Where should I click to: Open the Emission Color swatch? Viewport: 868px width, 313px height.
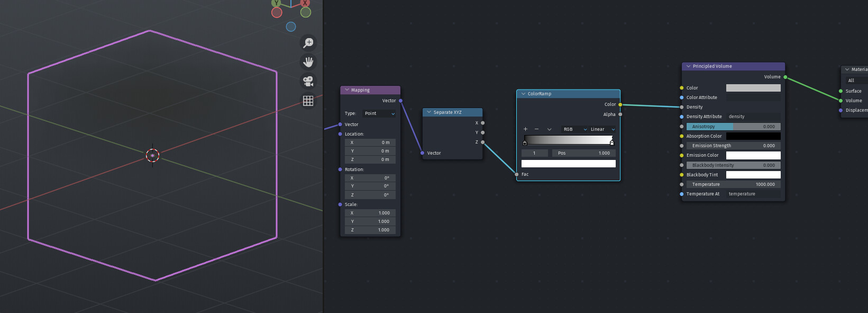tap(753, 155)
